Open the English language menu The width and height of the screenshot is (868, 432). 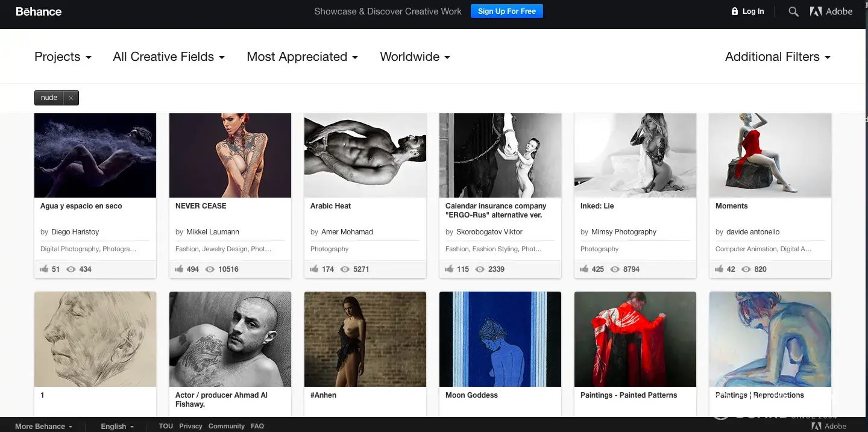118,426
